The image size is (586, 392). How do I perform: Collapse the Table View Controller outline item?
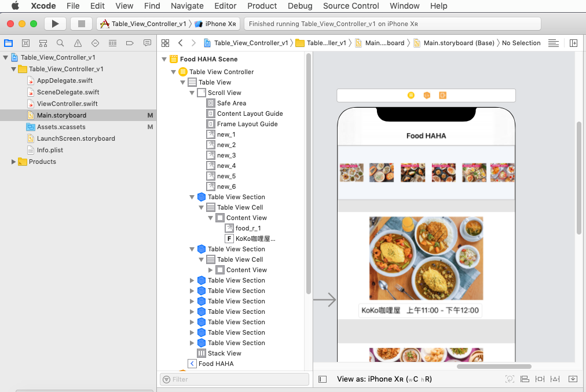pyautogui.click(x=173, y=72)
